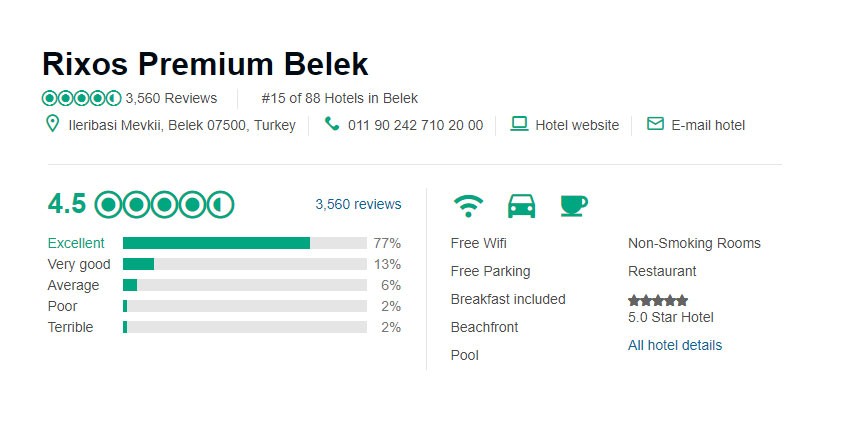Click the large 4.5 rating bubbles
The image size is (860, 444).
tap(164, 205)
